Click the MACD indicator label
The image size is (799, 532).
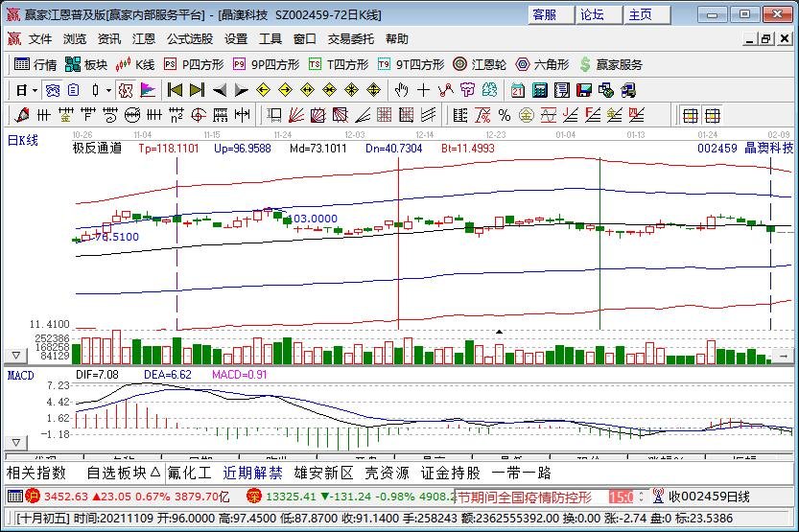[x=20, y=376]
